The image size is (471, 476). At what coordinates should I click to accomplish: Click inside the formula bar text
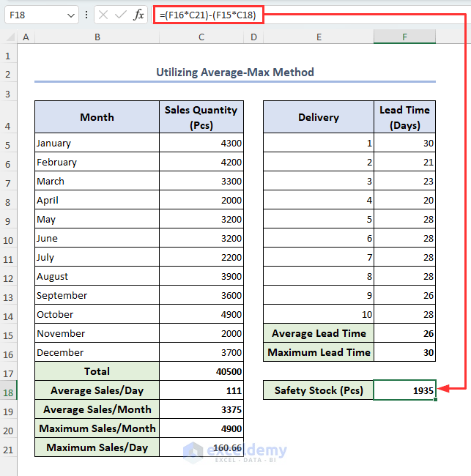pos(209,15)
